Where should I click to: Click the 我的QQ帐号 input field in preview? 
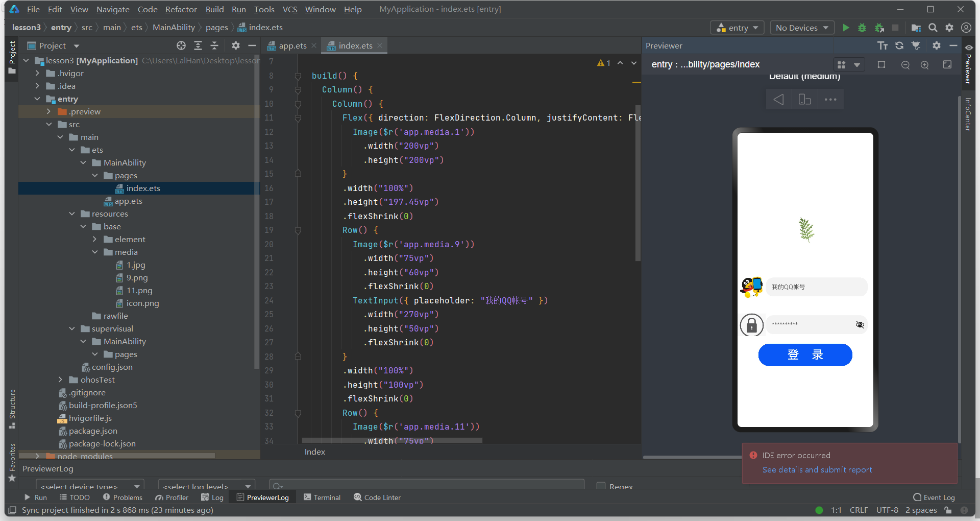tap(817, 287)
